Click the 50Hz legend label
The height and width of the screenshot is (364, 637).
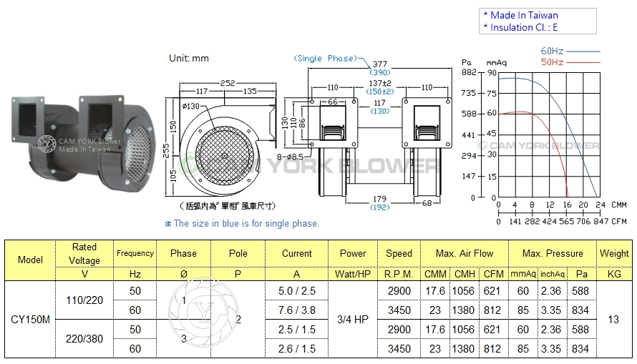tap(552, 62)
